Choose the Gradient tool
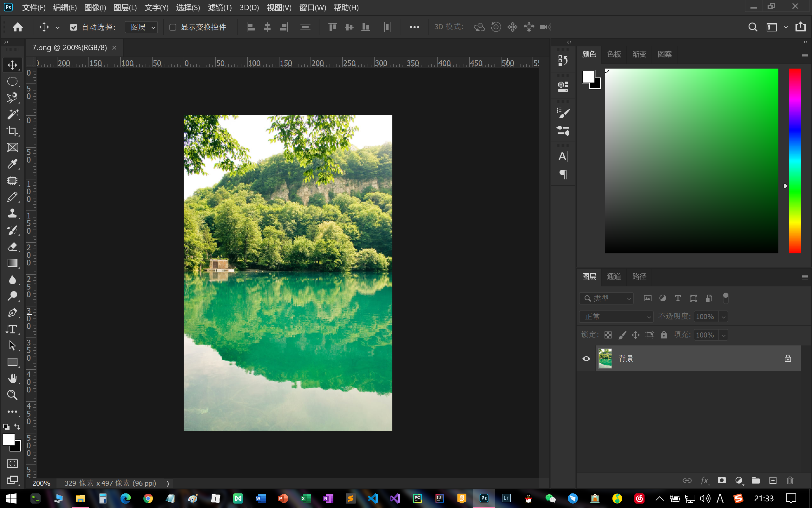 [12, 263]
